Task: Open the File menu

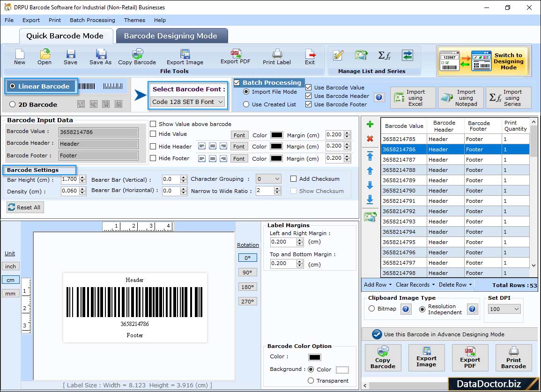Action: (9, 20)
